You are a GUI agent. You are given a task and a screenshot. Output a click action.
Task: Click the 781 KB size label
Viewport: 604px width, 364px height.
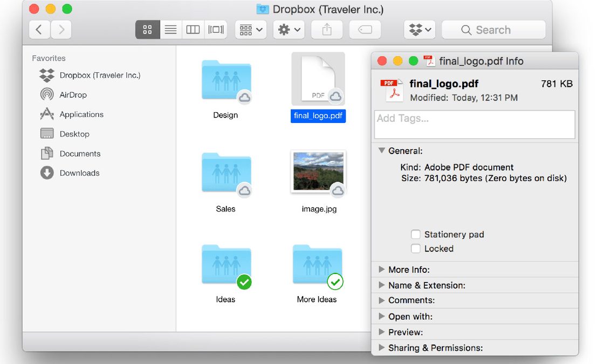tap(557, 84)
